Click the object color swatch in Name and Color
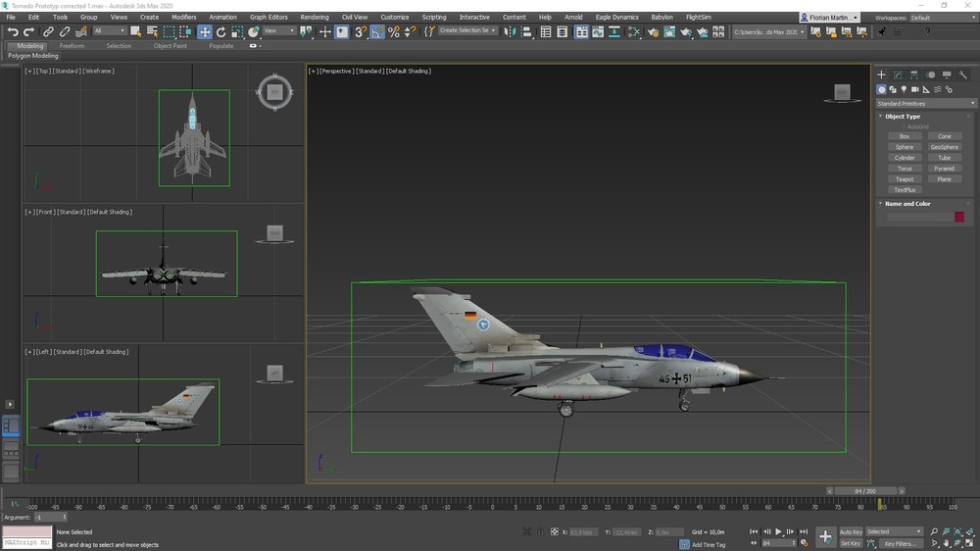 click(959, 217)
